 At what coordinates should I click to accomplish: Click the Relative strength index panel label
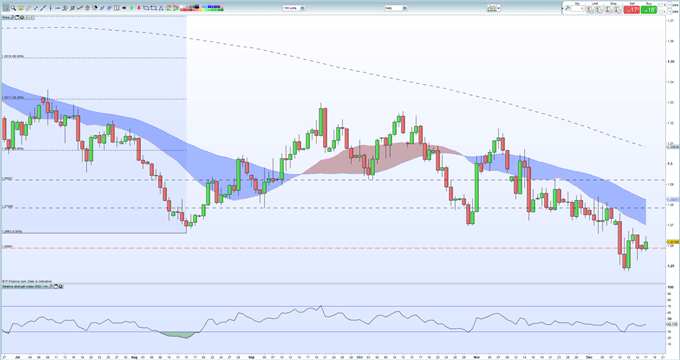25,286
